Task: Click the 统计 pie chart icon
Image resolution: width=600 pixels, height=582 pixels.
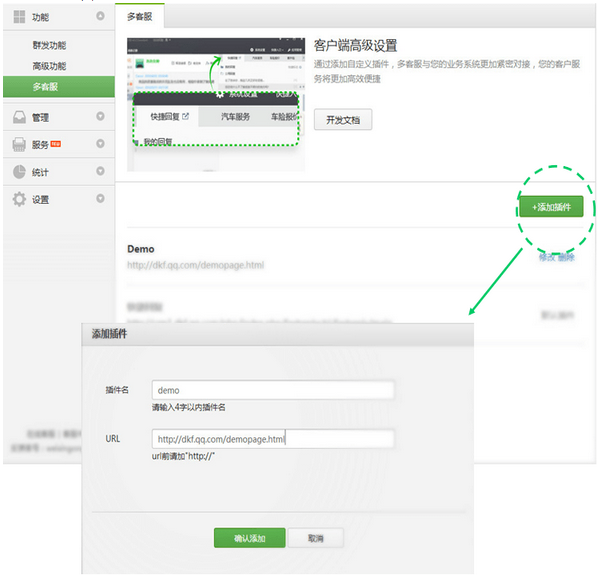Action: (19, 172)
